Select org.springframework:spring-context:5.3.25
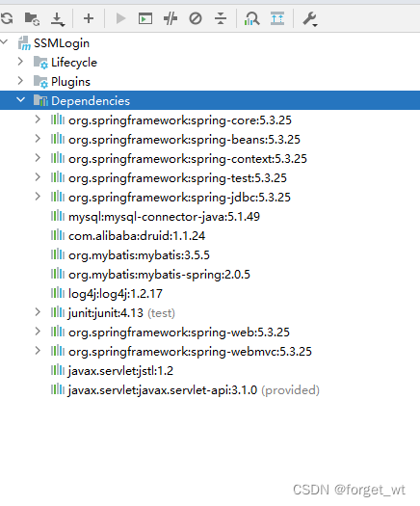 point(188,159)
